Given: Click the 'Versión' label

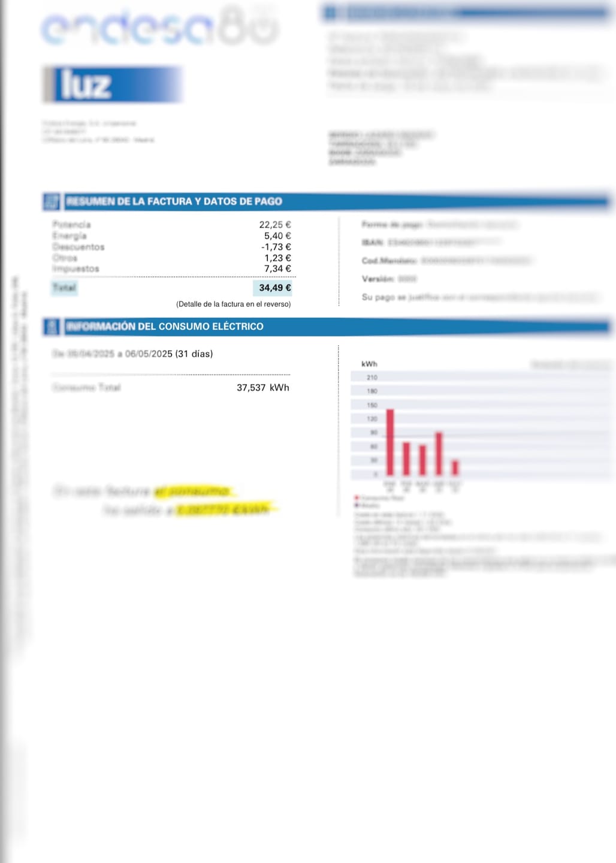Looking at the screenshot, I should 378,279.
